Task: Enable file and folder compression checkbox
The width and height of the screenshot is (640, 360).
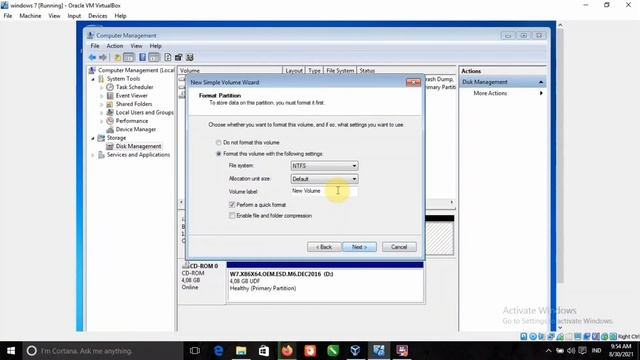Action: point(232,216)
